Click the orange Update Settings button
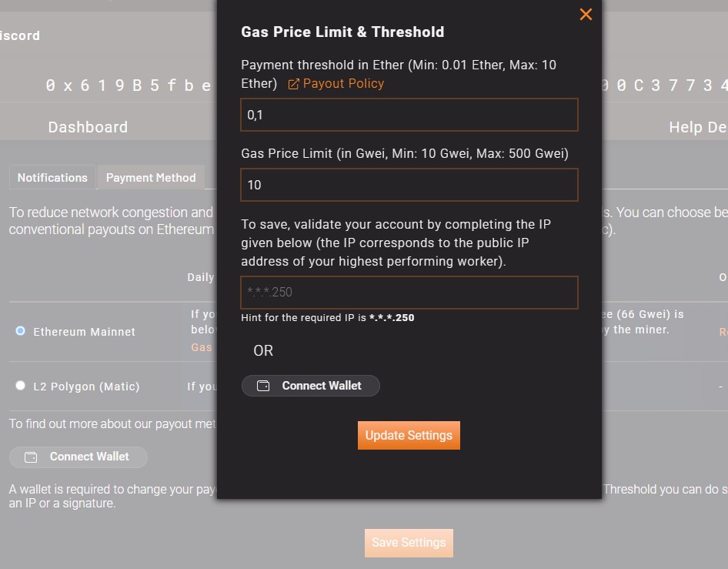728x569 pixels. tap(409, 435)
